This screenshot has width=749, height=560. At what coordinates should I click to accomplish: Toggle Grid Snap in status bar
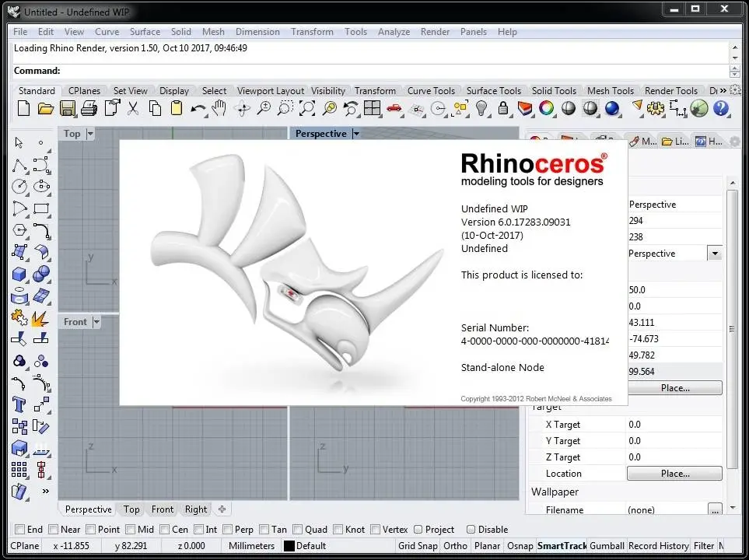(418, 546)
